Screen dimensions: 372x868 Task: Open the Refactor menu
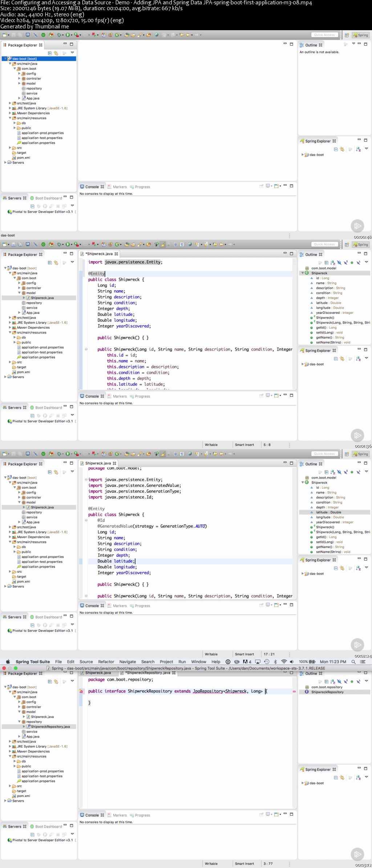click(106, 662)
